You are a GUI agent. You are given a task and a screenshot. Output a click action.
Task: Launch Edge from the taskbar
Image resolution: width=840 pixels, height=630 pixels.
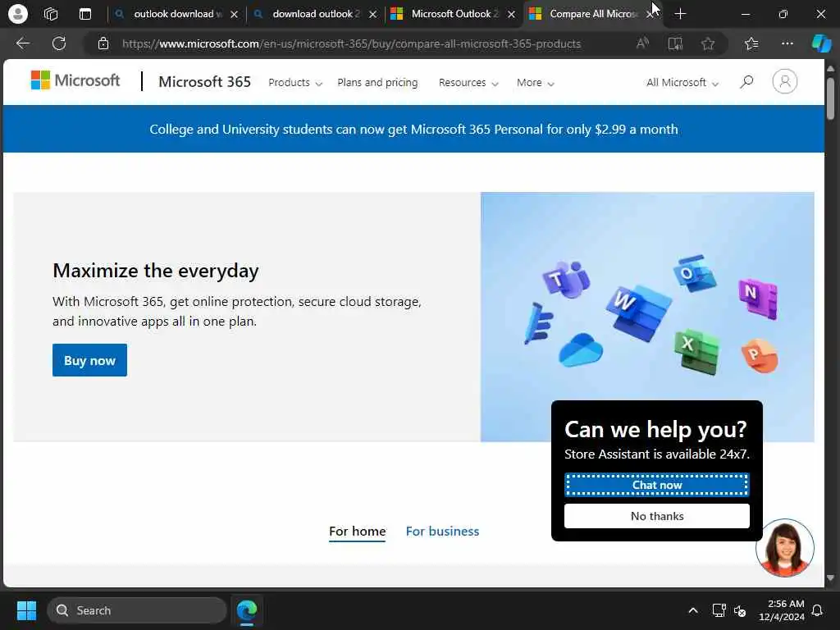pyautogui.click(x=247, y=610)
